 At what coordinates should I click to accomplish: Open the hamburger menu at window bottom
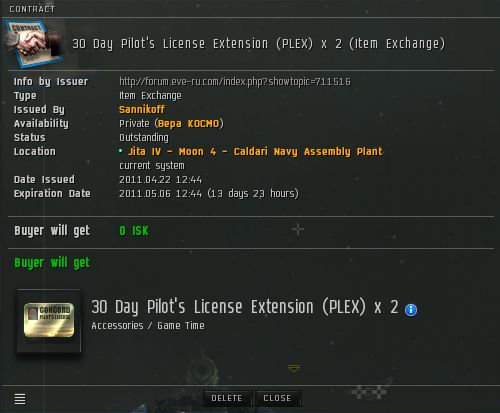click(20, 399)
